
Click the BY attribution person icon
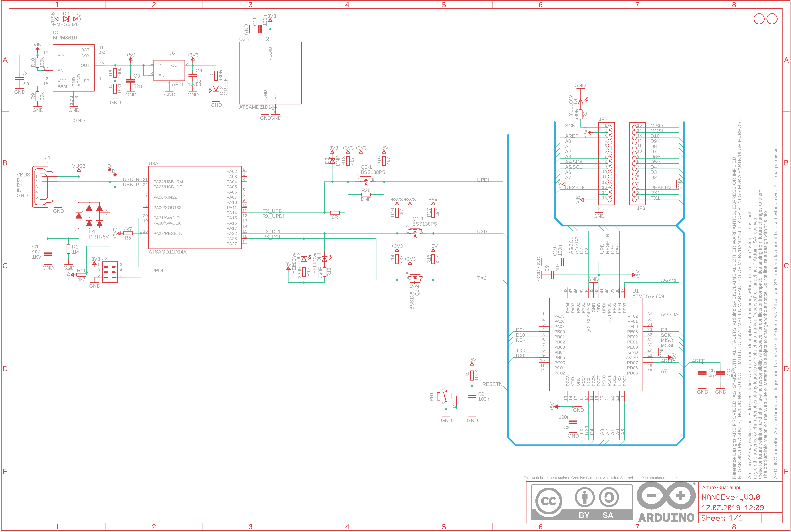(585, 497)
